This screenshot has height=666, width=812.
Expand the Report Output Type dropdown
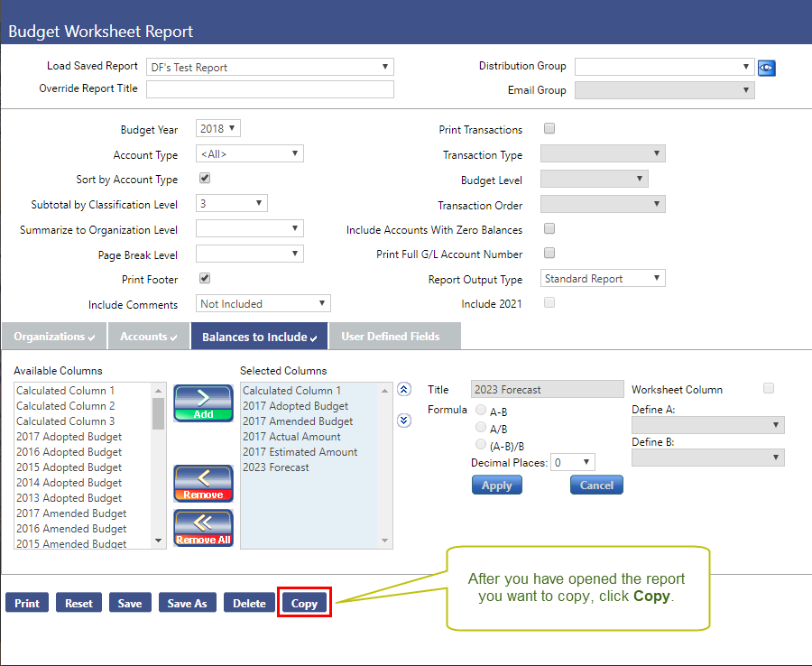603,279
